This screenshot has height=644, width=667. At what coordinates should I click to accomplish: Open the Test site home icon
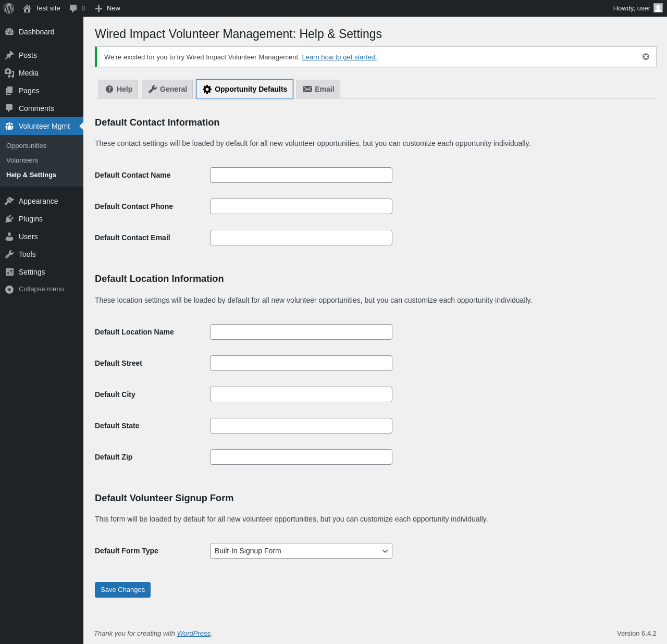[27, 8]
